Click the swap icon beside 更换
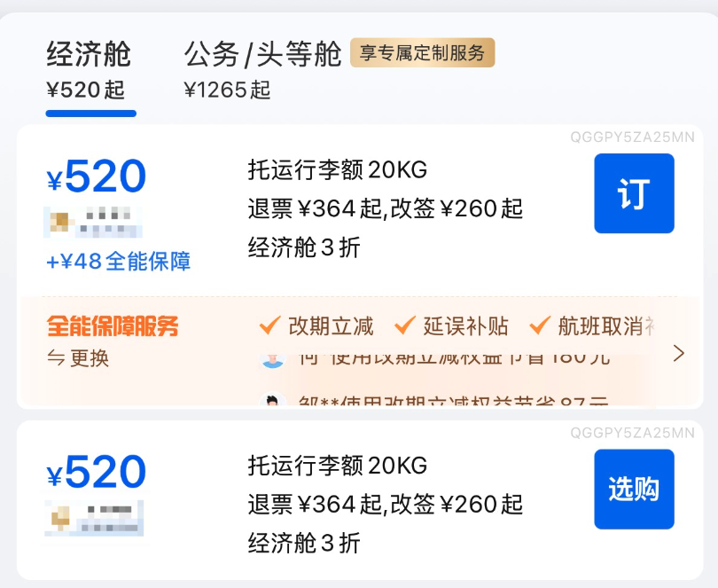 tap(55, 359)
